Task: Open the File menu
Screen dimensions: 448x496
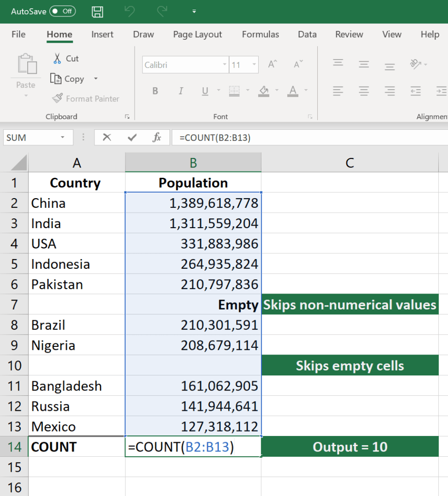Action: (18, 34)
